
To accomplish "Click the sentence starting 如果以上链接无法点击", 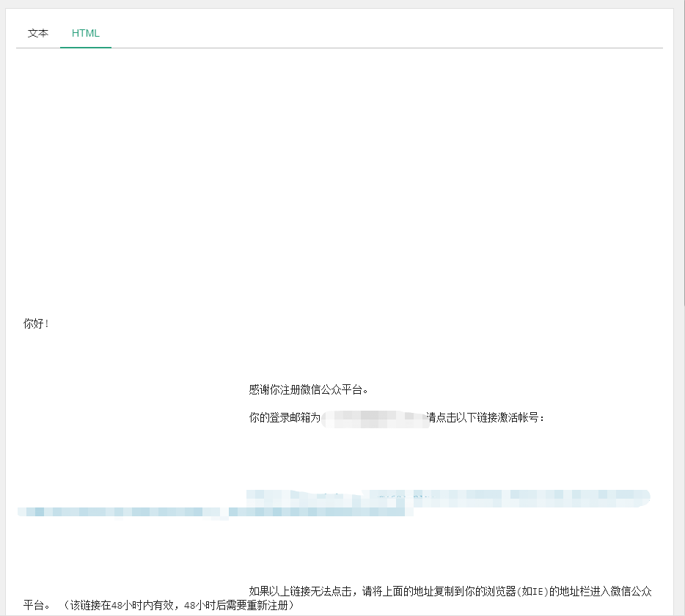I will click(337, 598).
